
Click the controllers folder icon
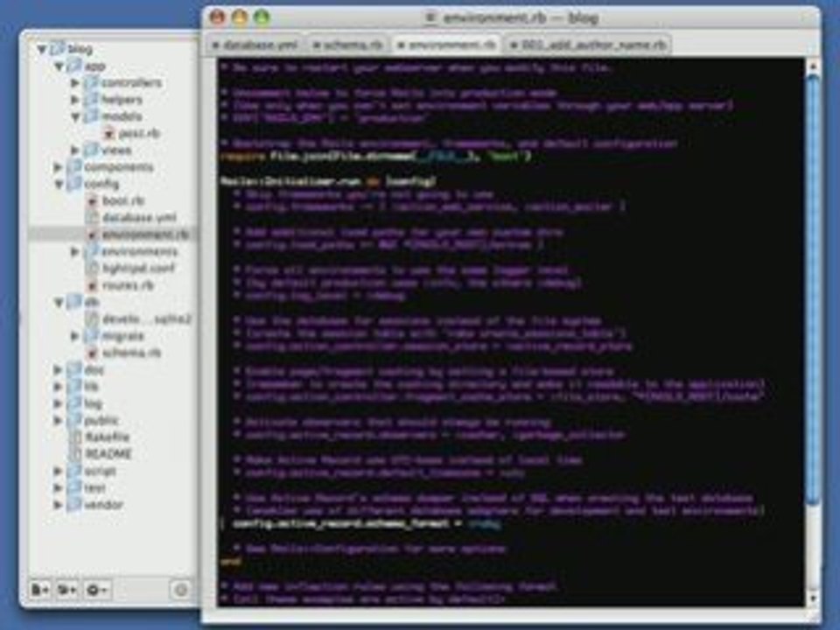[x=92, y=82]
